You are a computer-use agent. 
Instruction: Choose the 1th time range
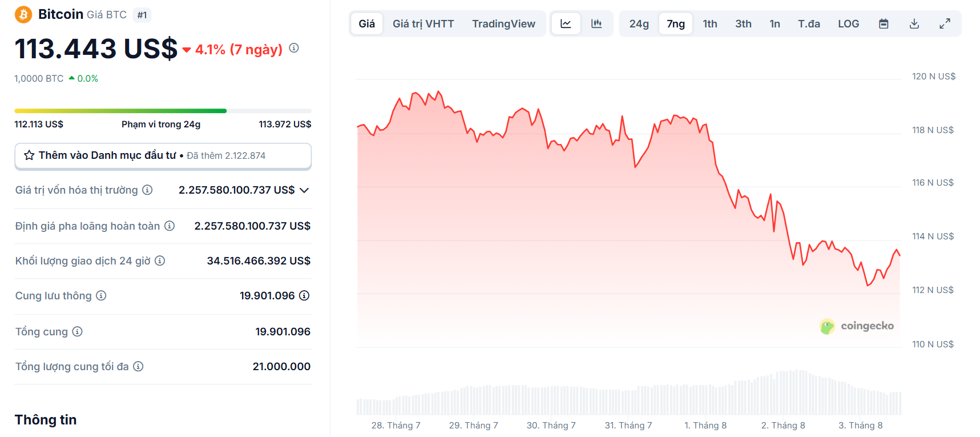pyautogui.click(x=710, y=24)
